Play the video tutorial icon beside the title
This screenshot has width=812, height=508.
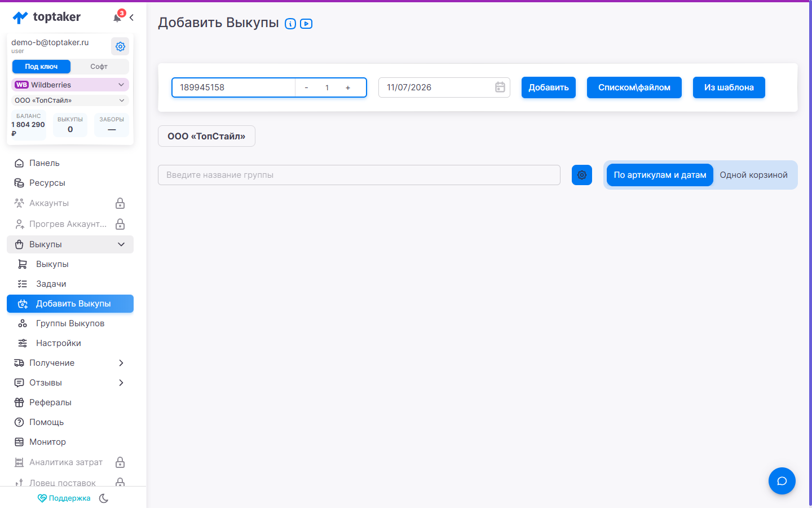[x=306, y=24]
